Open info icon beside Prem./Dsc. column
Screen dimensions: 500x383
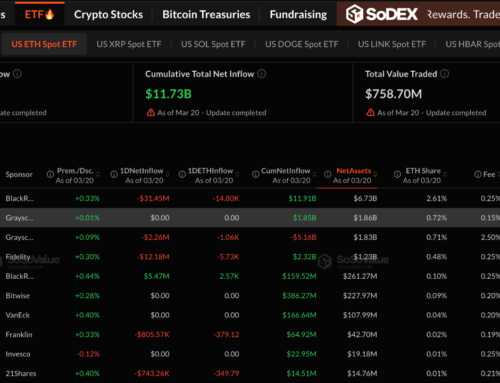click(x=50, y=174)
